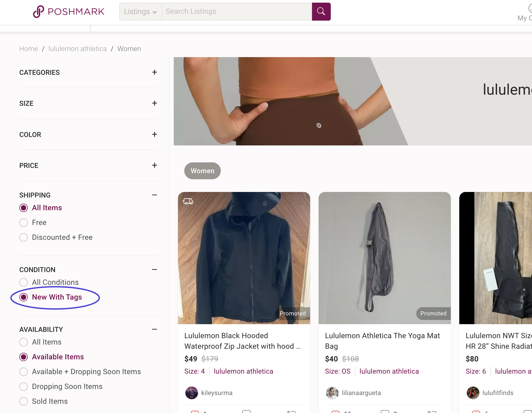Collapse the AVAILABILITY filter section
This screenshot has height=413, width=532.
[154, 329]
